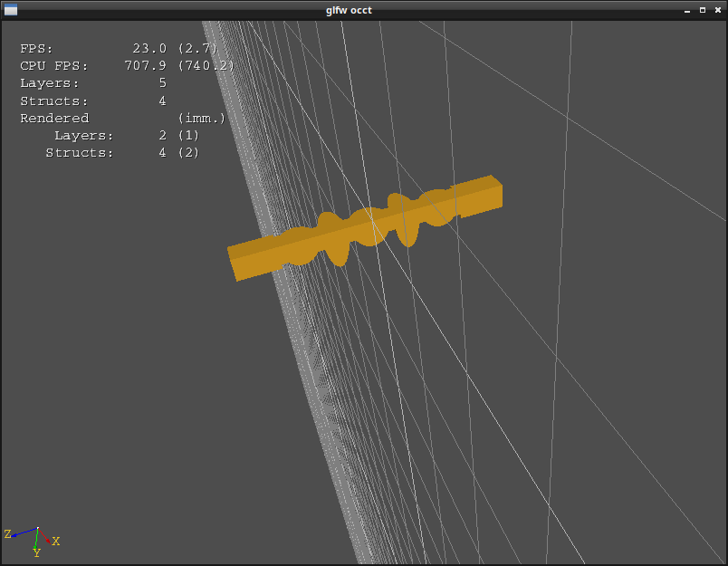The width and height of the screenshot is (728, 566).
Task: Click the Y axis label on triad
Action: click(36, 552)
